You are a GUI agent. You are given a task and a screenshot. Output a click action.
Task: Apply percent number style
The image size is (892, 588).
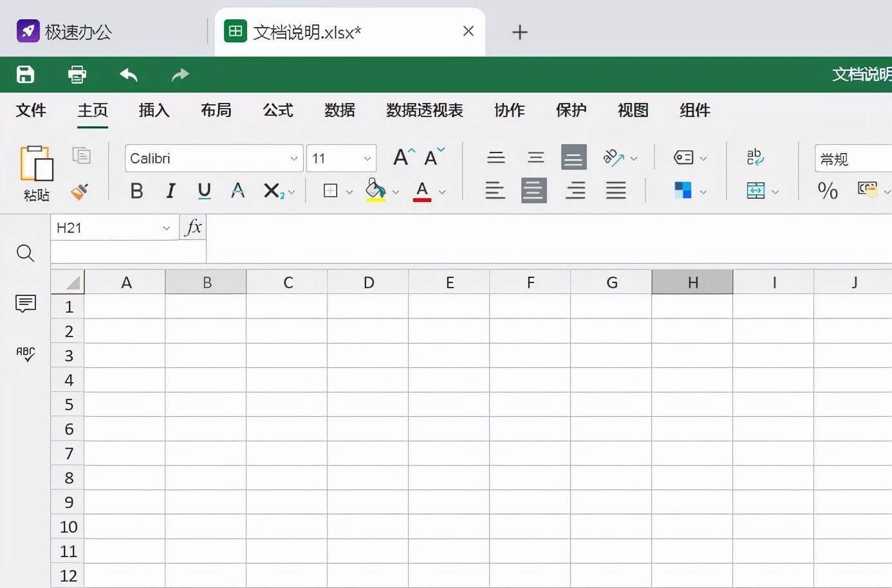[x=828, y=190]
